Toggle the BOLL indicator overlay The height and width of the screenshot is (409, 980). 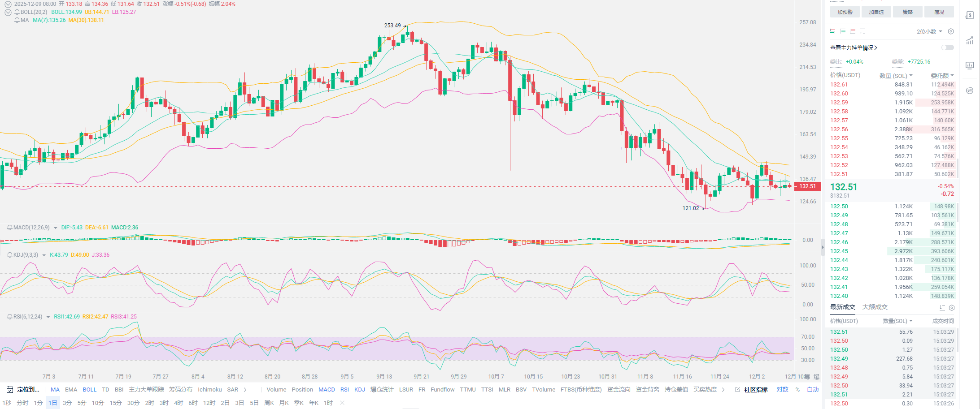click(x=89, y=390)
